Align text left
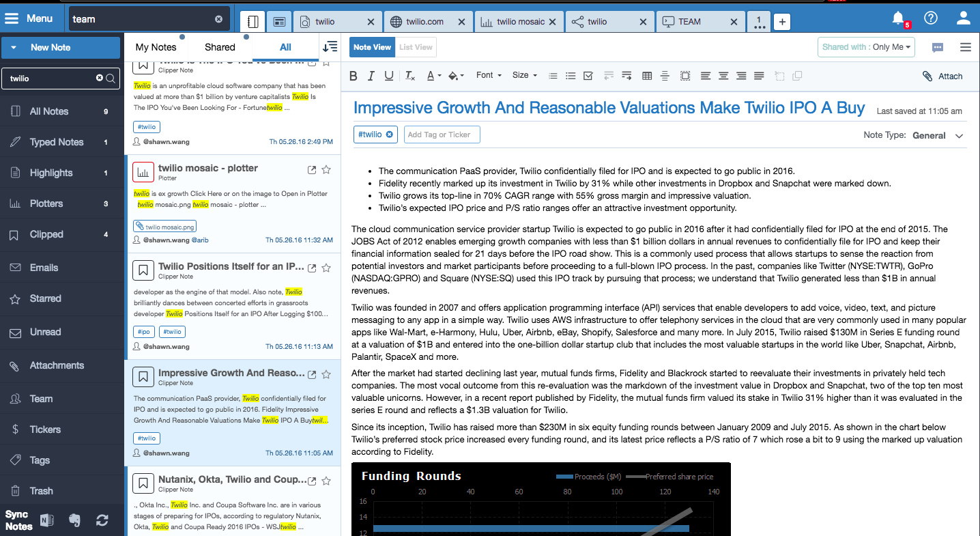The image size is (980, 536). point(706,76)
